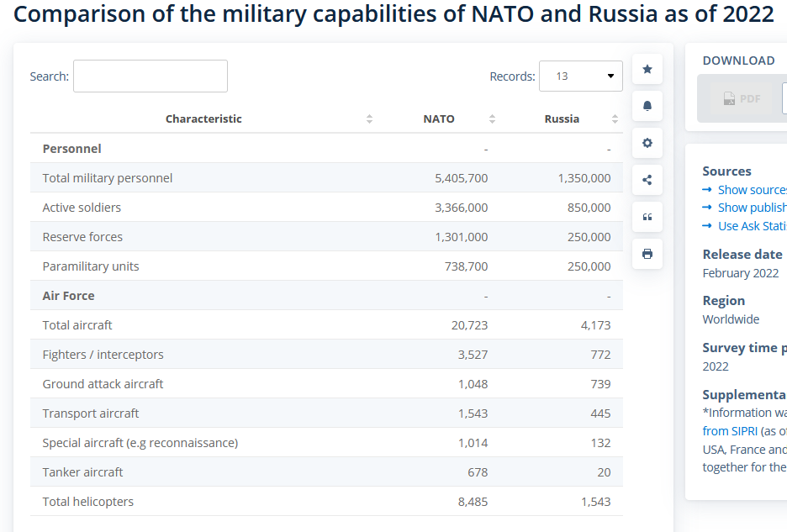Click the Russia column header text
Image resolution: width=787 pixels, height=532 pixels.
pyautogui.click(x=562, y=119)
